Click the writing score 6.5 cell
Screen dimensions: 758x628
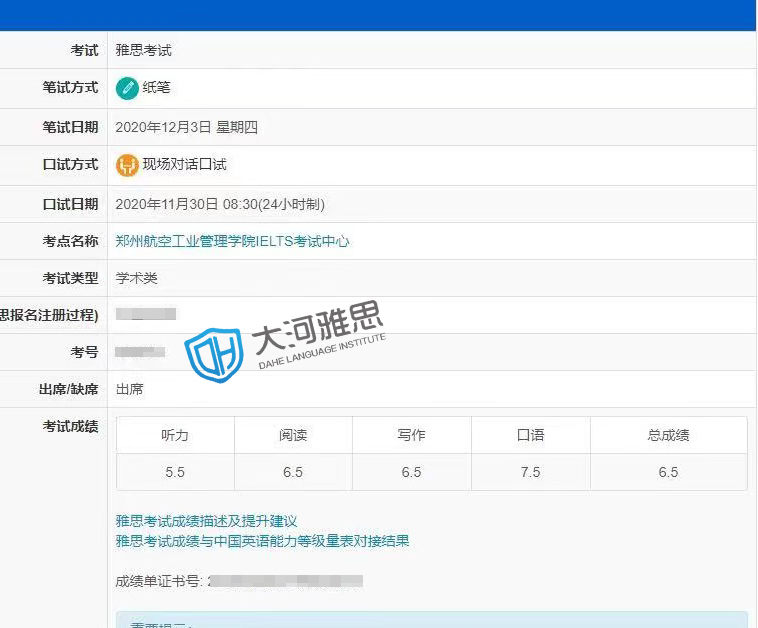click(411, 472)
